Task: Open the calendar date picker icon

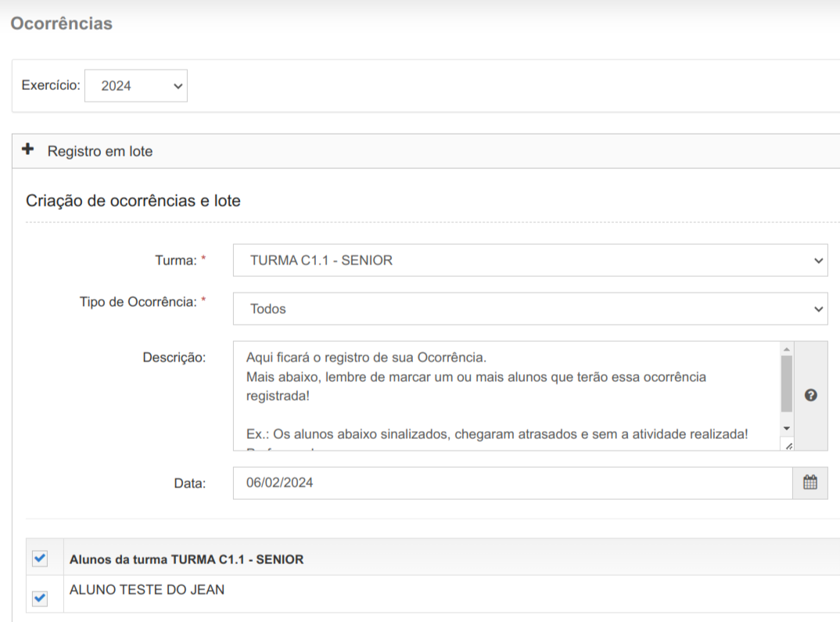Action: [810, 483]
